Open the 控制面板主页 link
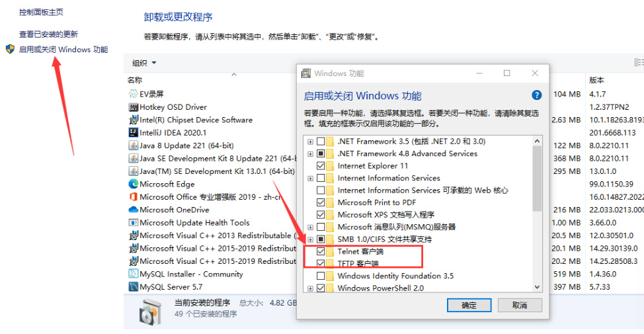 coord(41,13)
